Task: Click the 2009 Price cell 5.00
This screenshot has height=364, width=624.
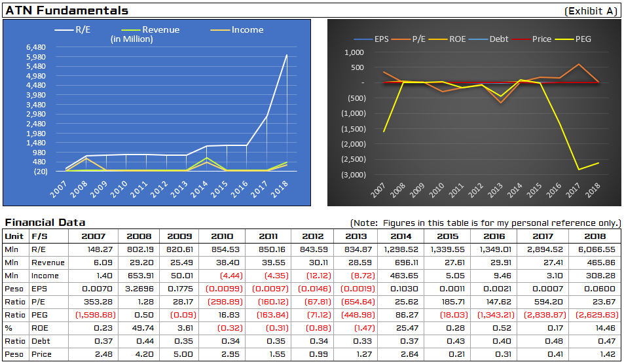Action: point(179,354)
